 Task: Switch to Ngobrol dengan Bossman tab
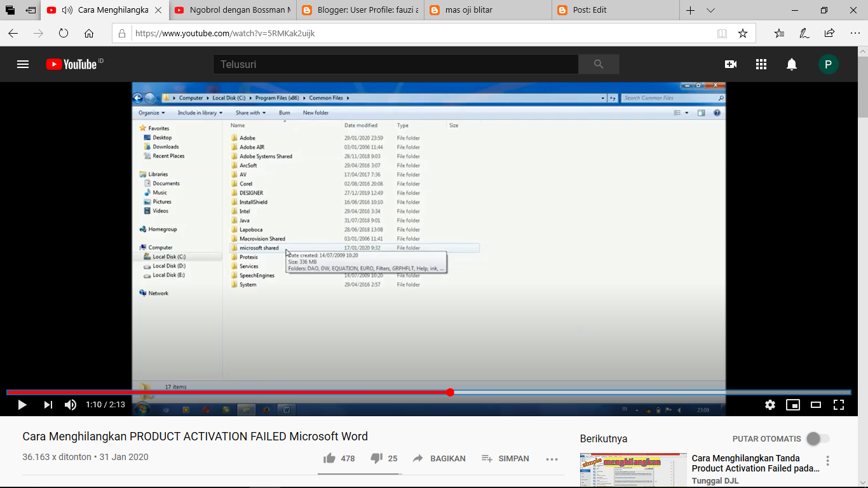[232, 10]
